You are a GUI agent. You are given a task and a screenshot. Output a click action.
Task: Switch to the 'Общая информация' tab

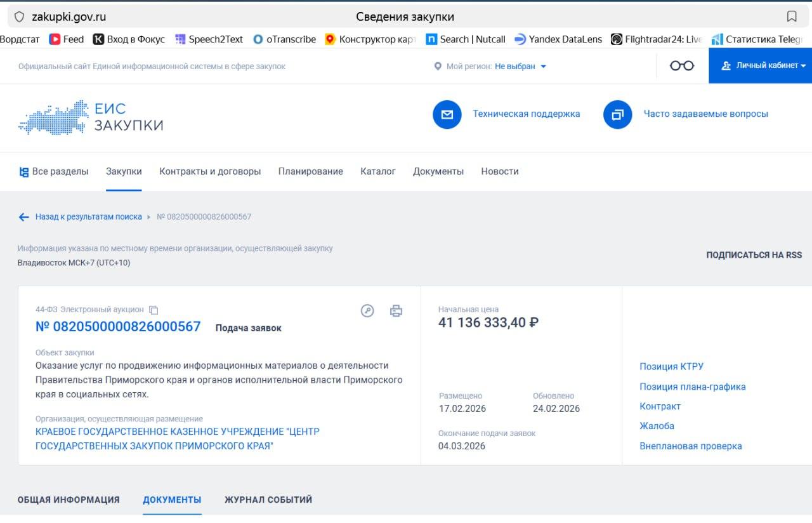click(69, 500)
